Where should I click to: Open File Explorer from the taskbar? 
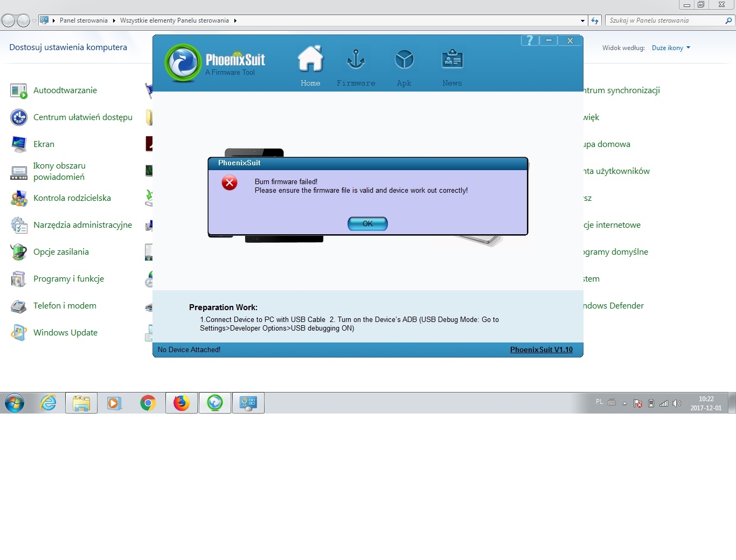coord(81,403)
